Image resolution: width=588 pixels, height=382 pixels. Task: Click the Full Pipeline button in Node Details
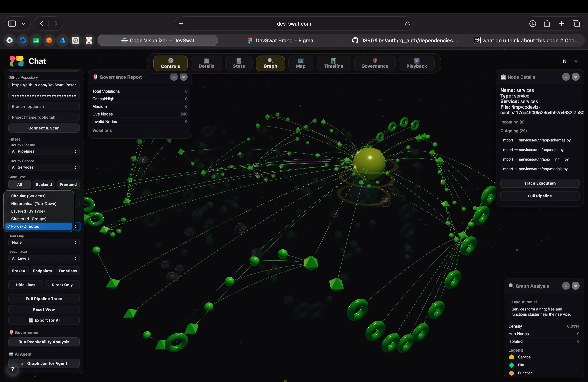pos(540,196)
